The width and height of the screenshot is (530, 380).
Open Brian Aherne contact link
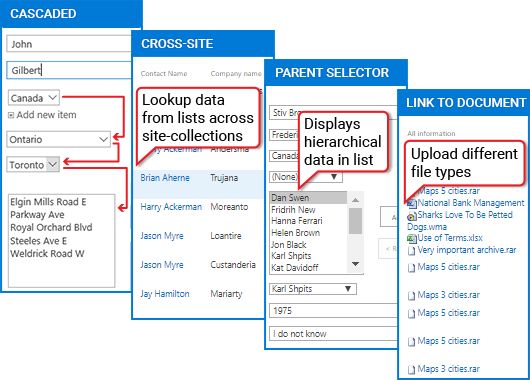[x=165, y=178]
